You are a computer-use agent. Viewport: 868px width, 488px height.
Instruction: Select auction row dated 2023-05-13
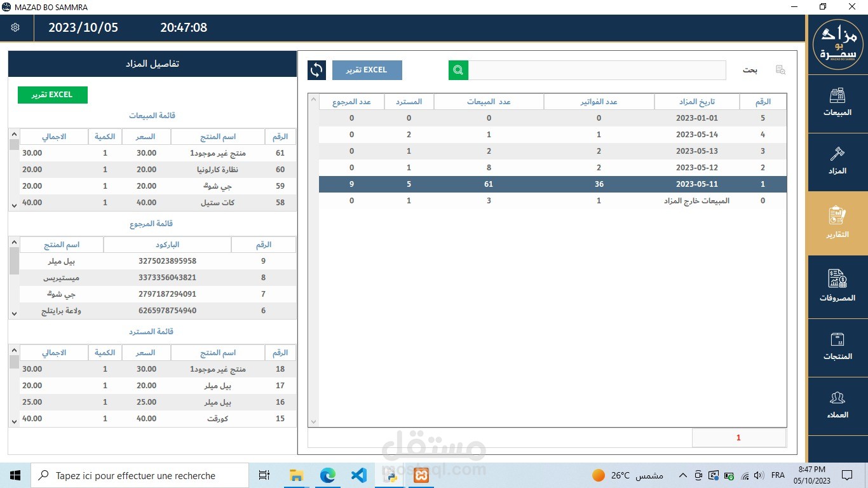tap(552, 151)
